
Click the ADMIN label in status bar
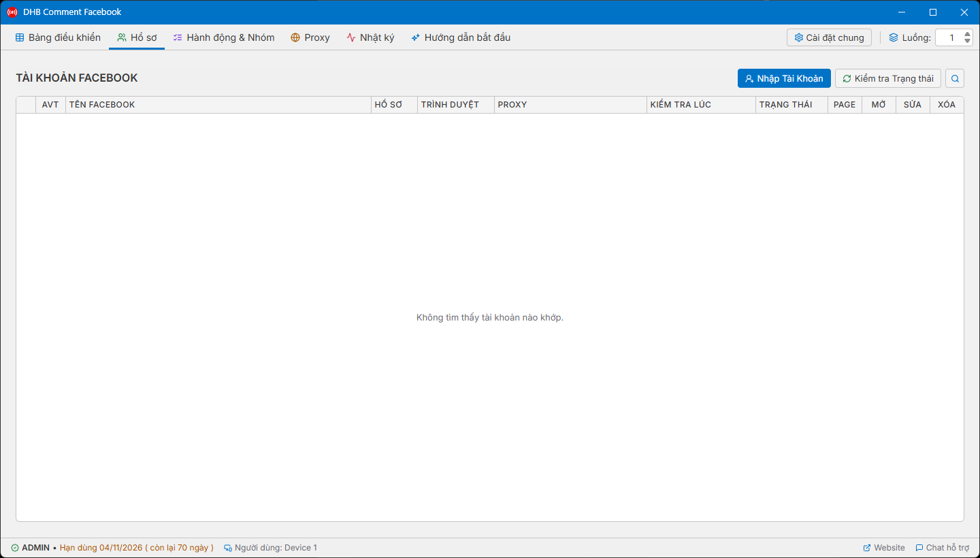point(35,548)
